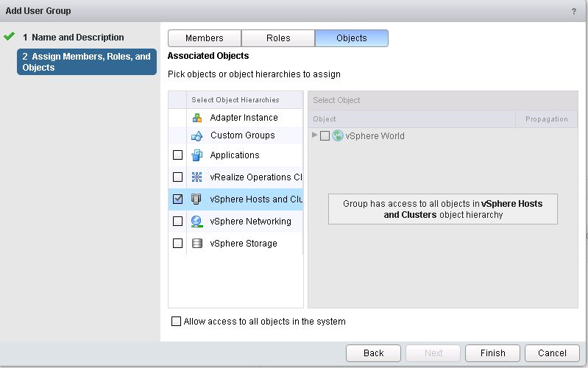Check the Applications hierarchy checkbox
588x368 pixels.
coord(178,155)
